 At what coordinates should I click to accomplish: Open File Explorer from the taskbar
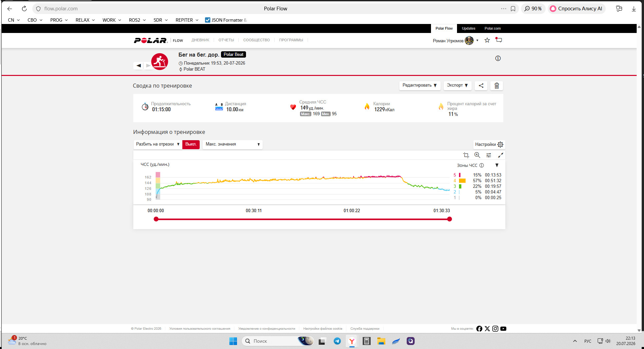[x=381, y=341]
